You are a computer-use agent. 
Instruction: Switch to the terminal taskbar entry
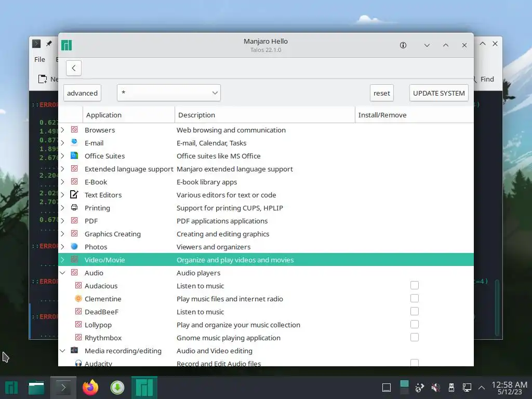tap(63, 388)
